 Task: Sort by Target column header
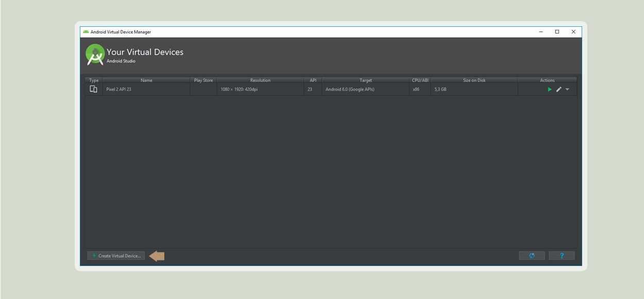366,80
